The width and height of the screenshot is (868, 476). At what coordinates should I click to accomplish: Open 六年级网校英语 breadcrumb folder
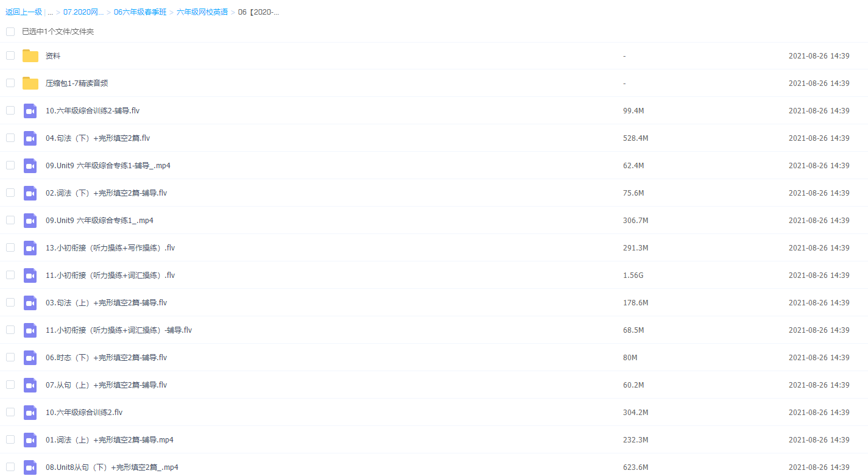pos(202,12)
